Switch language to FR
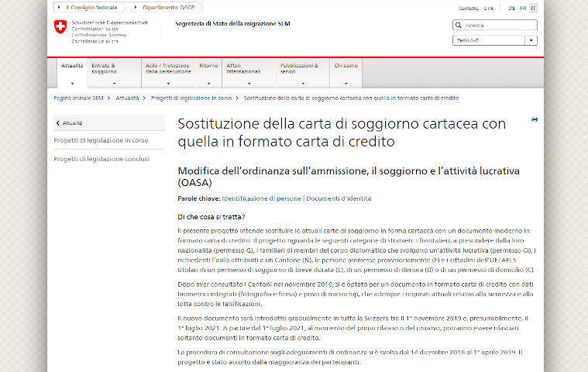 [523, 8]
